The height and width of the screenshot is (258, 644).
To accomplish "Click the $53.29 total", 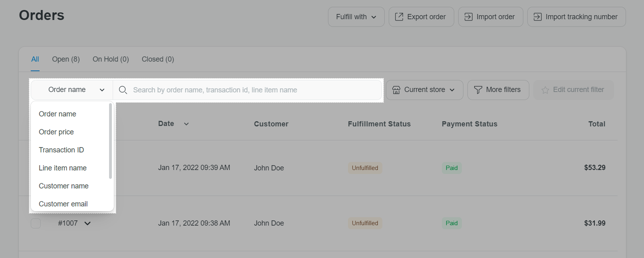I will coord(595,168).
